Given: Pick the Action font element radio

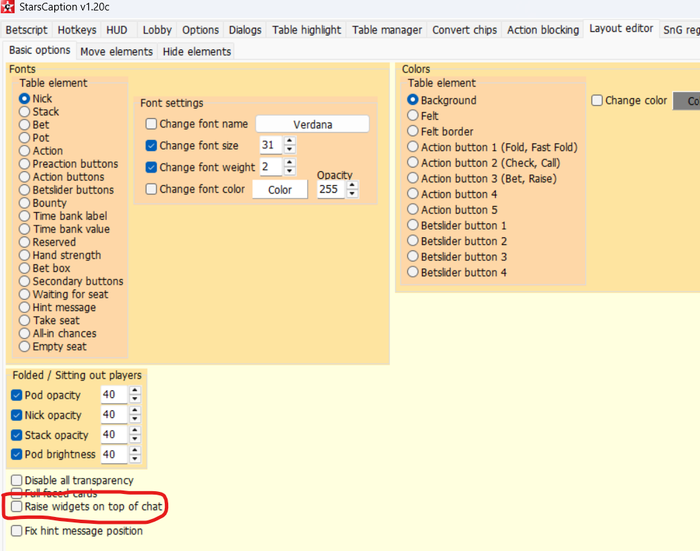Looking at the screenshot, I should click(25, 150).
